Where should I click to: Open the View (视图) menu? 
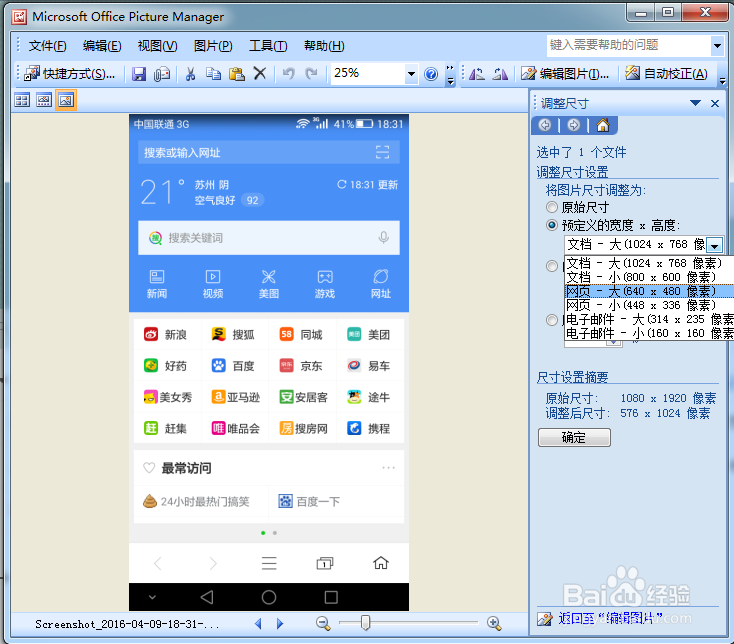pyautogui.click(x=157, y=46)
